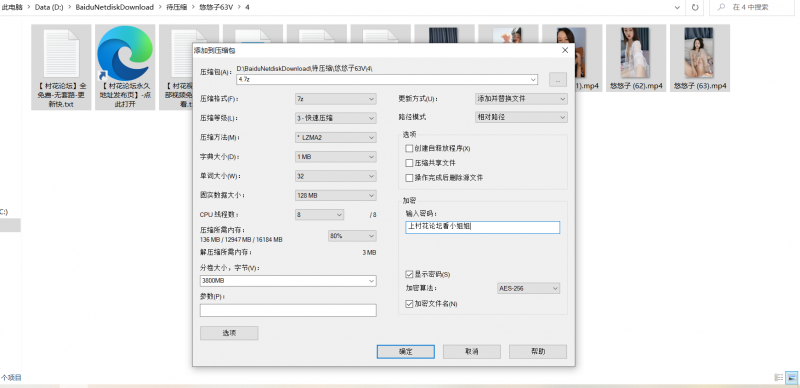Click the password input field

tap(483, 227)
